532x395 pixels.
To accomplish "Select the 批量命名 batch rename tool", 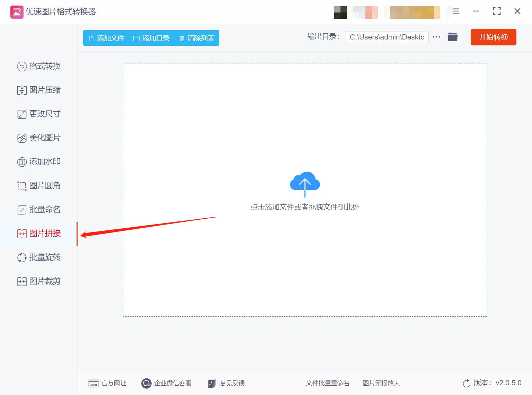I will coord(39,209).
